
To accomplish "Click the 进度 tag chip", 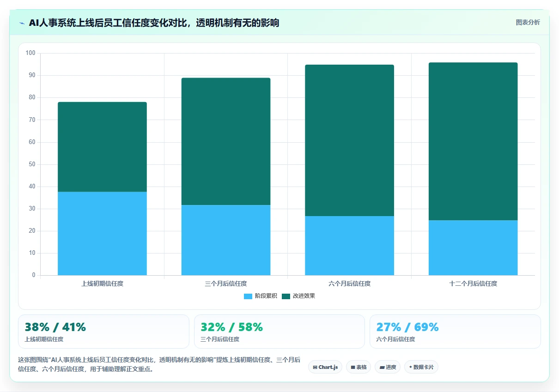I will click(x=388, y=367).
